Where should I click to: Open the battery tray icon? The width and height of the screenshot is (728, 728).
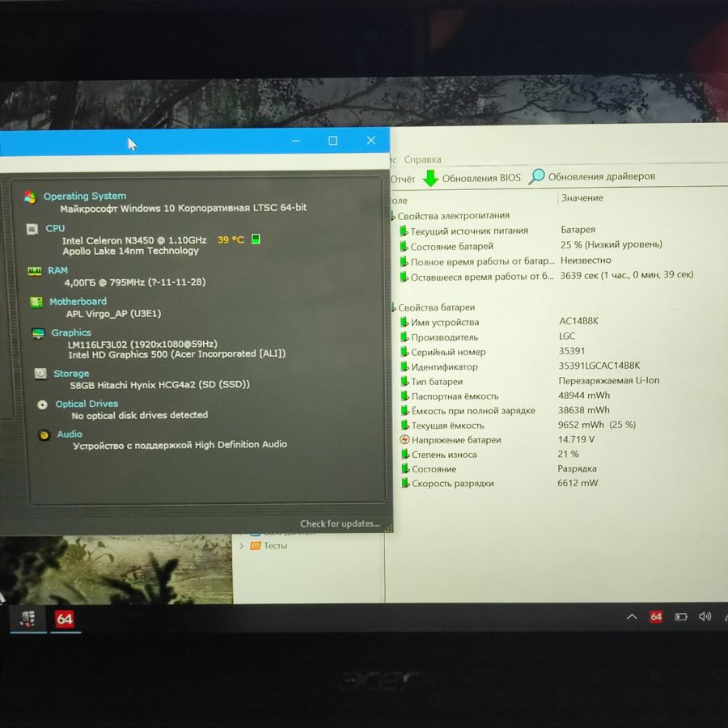coord(680,616)
